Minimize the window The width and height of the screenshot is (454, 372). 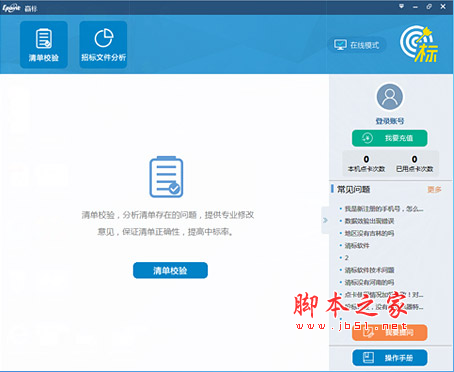tap(415, 7)
